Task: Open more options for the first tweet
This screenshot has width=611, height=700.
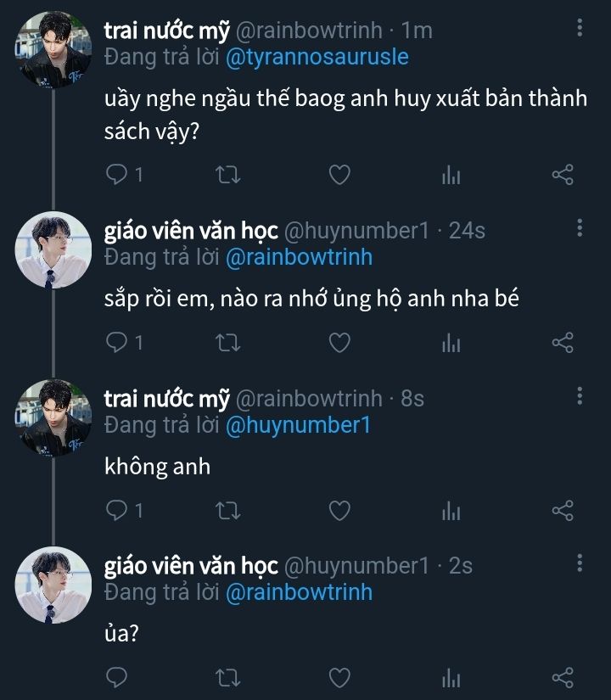Action: click(x=580, y=30)
